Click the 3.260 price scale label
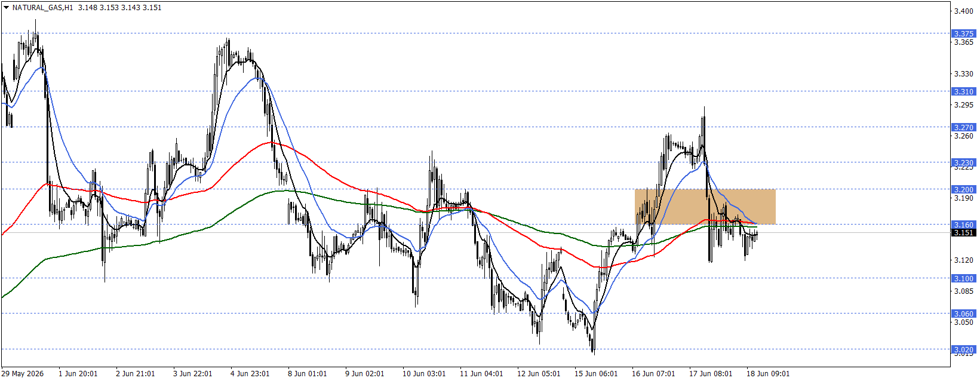 coord(963,136)
